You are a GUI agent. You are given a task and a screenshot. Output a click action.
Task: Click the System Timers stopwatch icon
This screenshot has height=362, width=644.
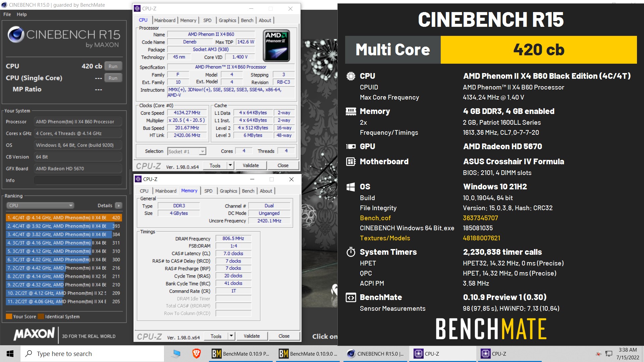pos(351,252)
